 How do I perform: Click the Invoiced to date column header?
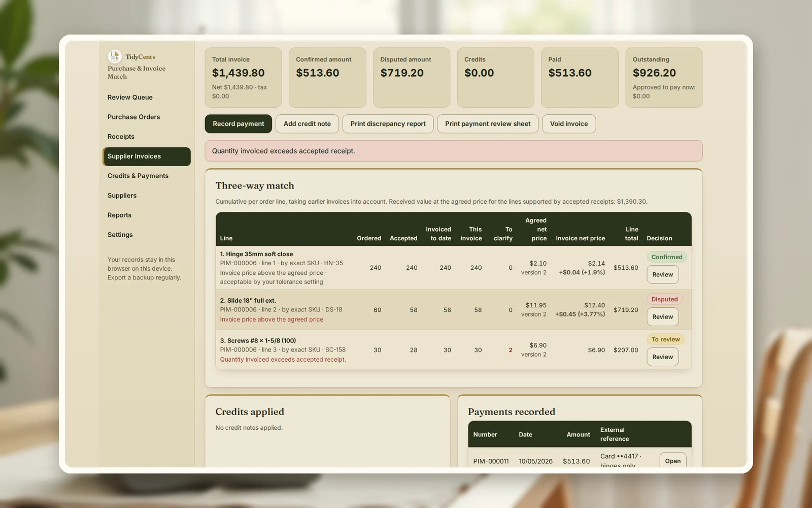pyautogui.click(x=438, y=234)
